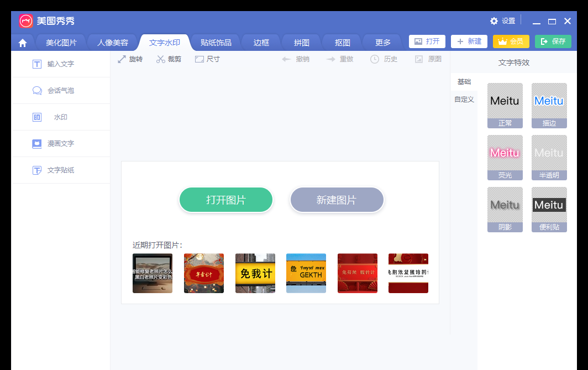588x370 pixels.
Task: Select the 文字贴纸 text sticker tool
Action: 61,170
